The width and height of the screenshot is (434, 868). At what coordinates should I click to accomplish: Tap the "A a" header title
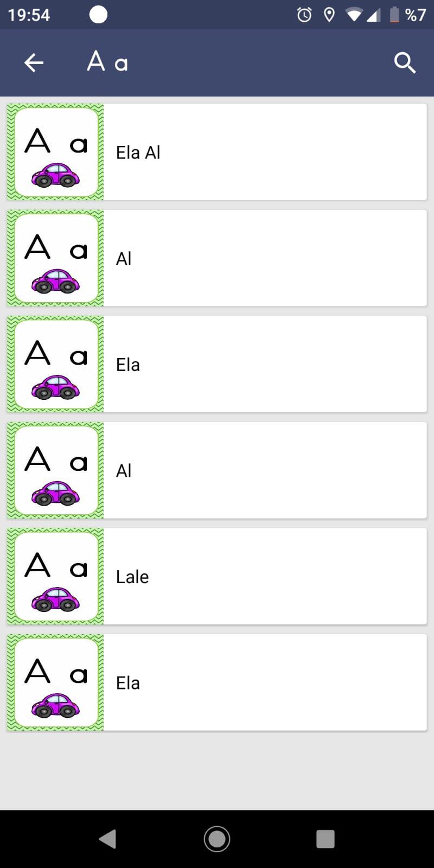click(107, 61)
